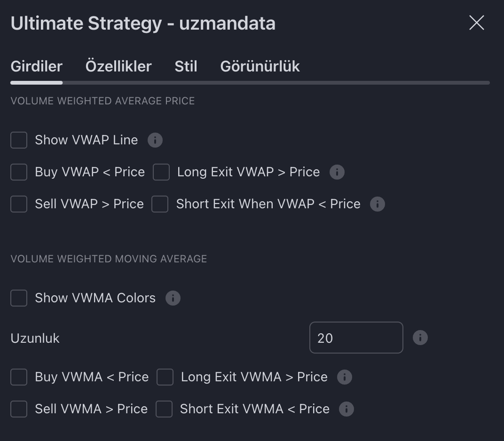Viewport: 504px width, 441px height.
Task: Check the Buy VWAP < Price option
Action: [18, 172]
